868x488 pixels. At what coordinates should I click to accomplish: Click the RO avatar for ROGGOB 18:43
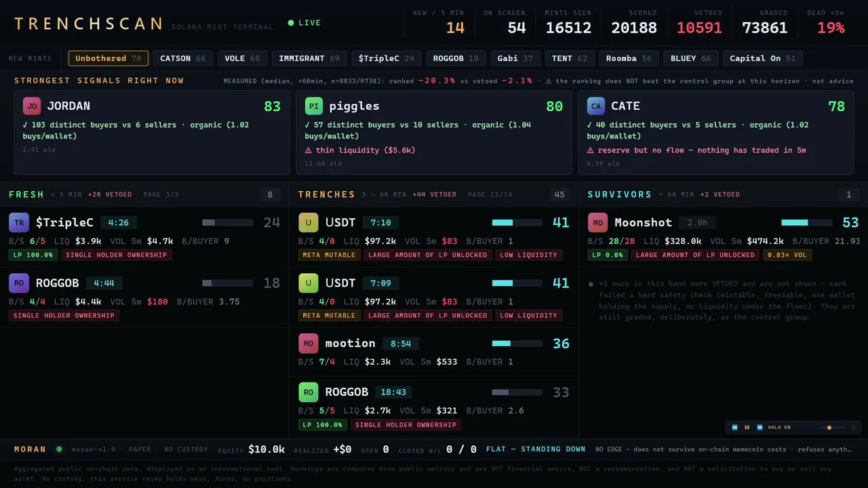309,392
